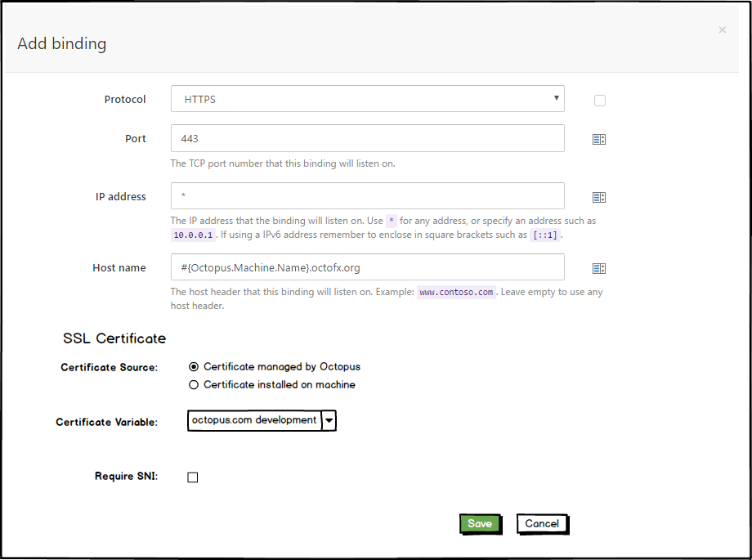
Task: Click the Save button
Action: pyautogui.click(x=481, y=523)
